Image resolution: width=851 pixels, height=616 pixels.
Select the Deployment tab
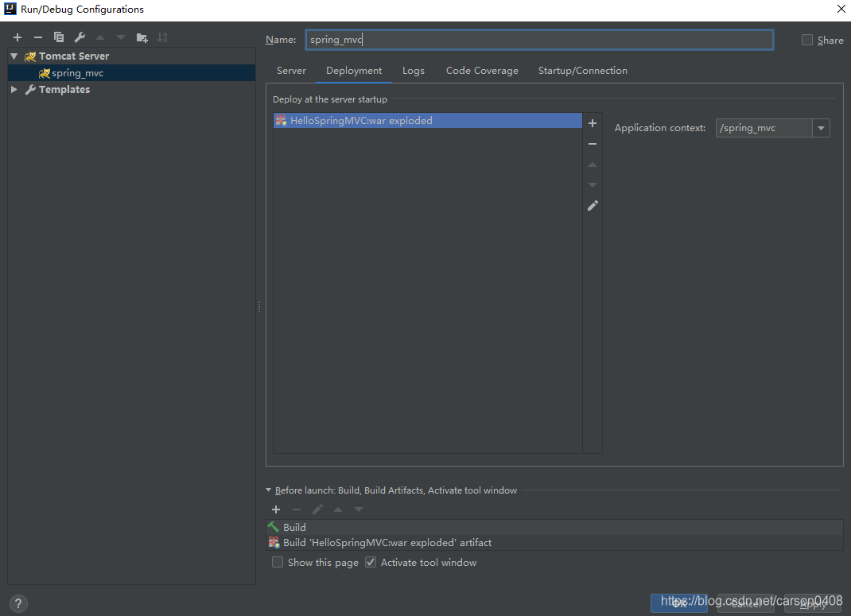[354, 71]
